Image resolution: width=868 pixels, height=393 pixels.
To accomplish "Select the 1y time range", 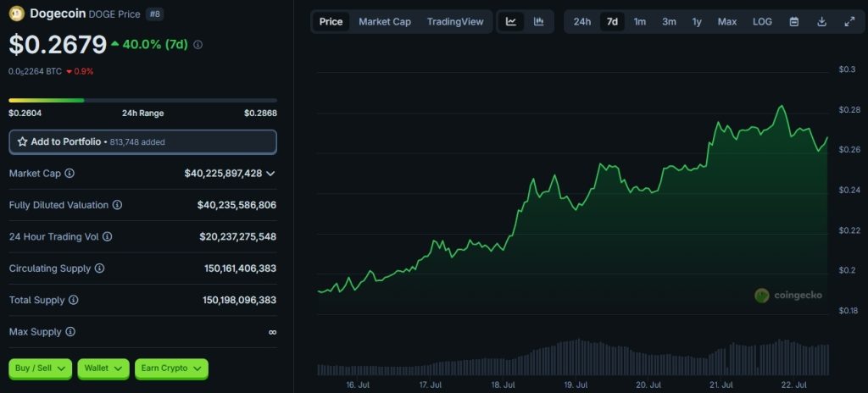I will point(697,22).
